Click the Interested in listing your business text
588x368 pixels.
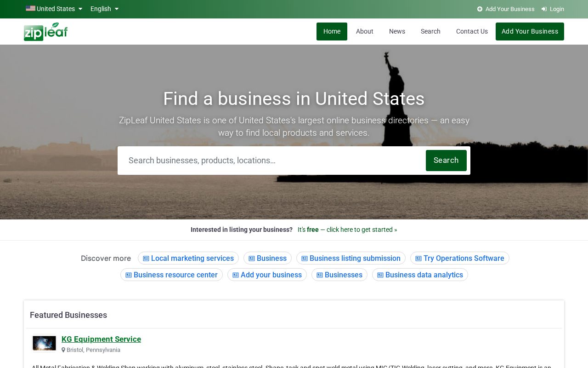pos(242,230)
